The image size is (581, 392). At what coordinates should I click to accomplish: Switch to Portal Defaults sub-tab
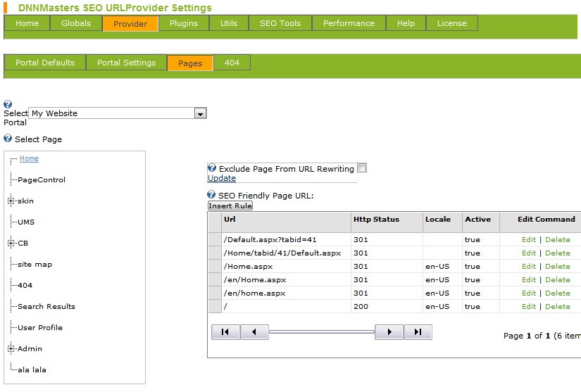click(x=45, y=63)
